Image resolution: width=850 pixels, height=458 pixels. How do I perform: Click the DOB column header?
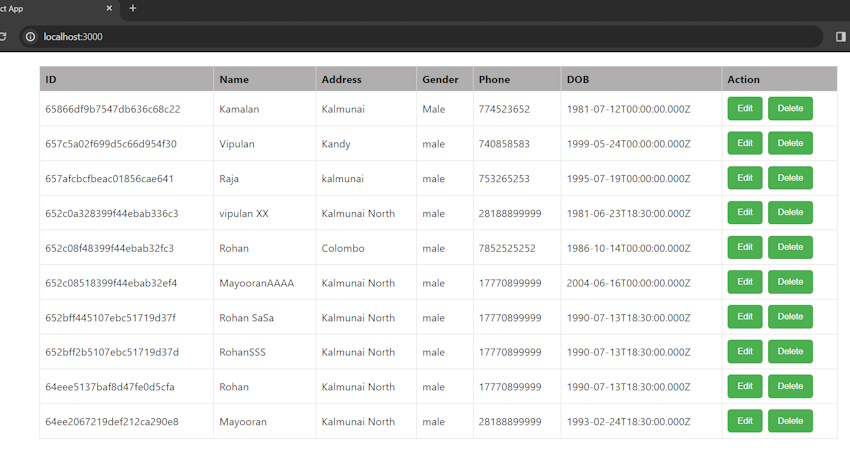578,80
